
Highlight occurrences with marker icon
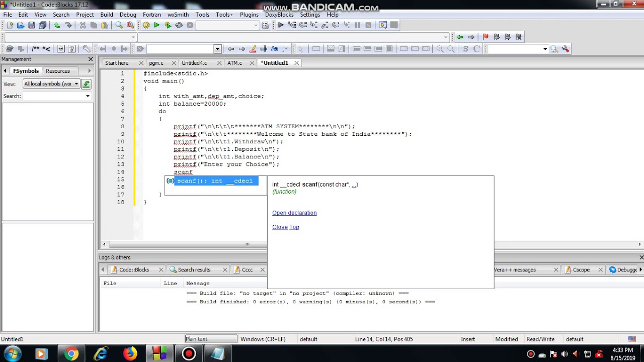[253, 49]
